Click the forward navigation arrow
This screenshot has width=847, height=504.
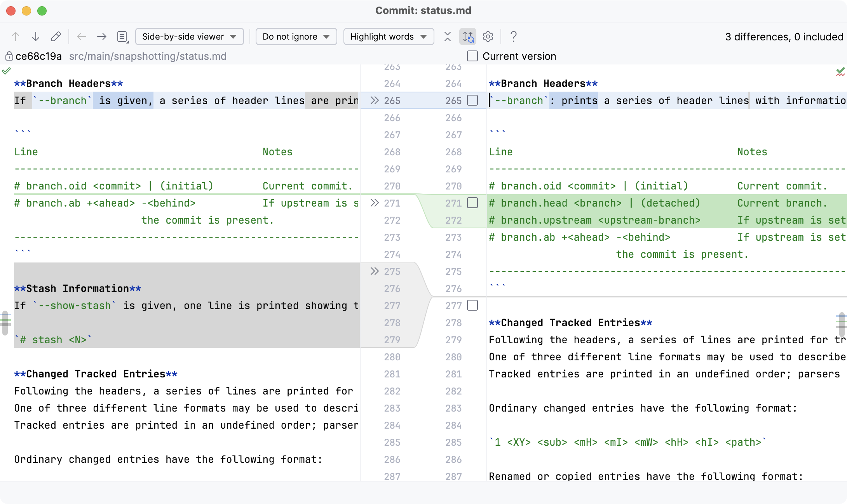click(x=101, y=36)
